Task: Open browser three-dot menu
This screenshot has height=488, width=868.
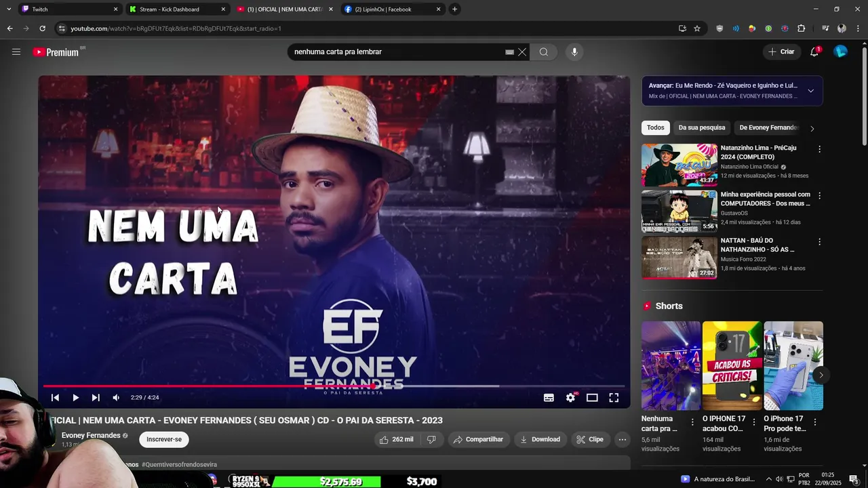Action: coord(859,28)
